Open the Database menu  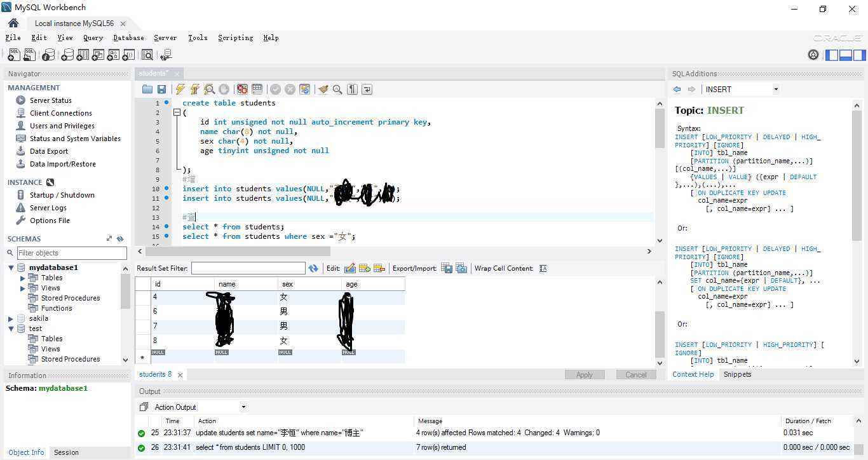(128, 37)
